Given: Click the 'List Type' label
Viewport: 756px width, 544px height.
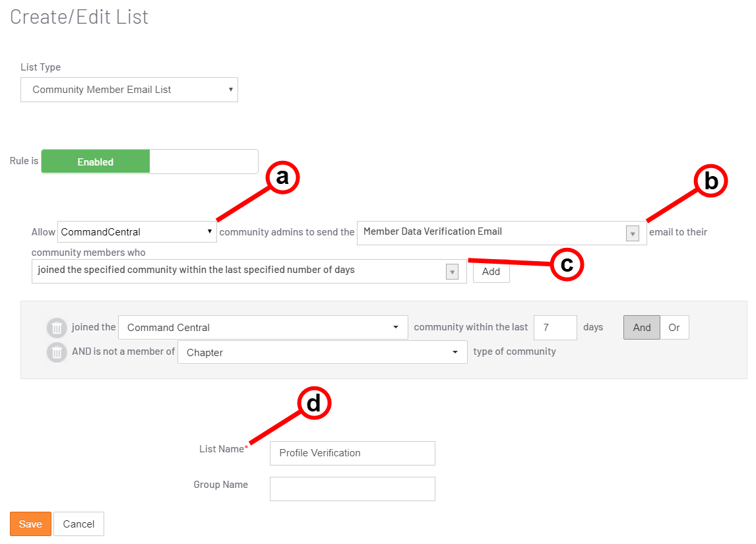Looking at the screenshot, I should (x=40, y=67).
